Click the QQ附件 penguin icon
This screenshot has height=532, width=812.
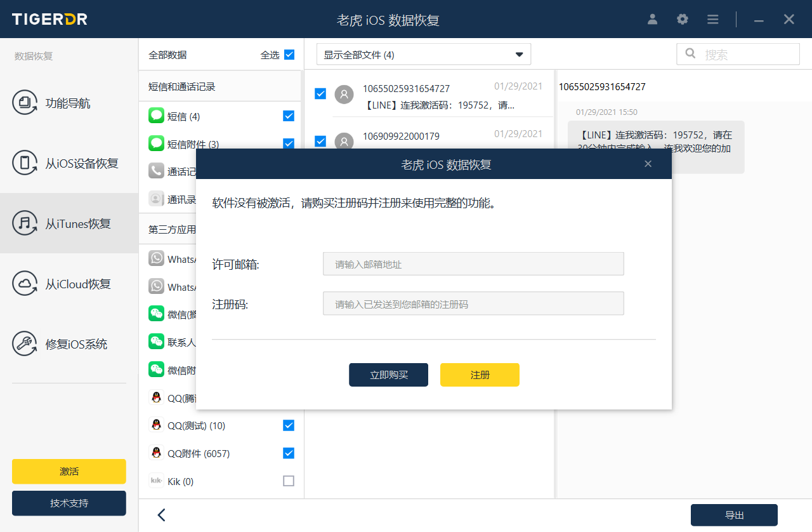[x=156, y=453]
